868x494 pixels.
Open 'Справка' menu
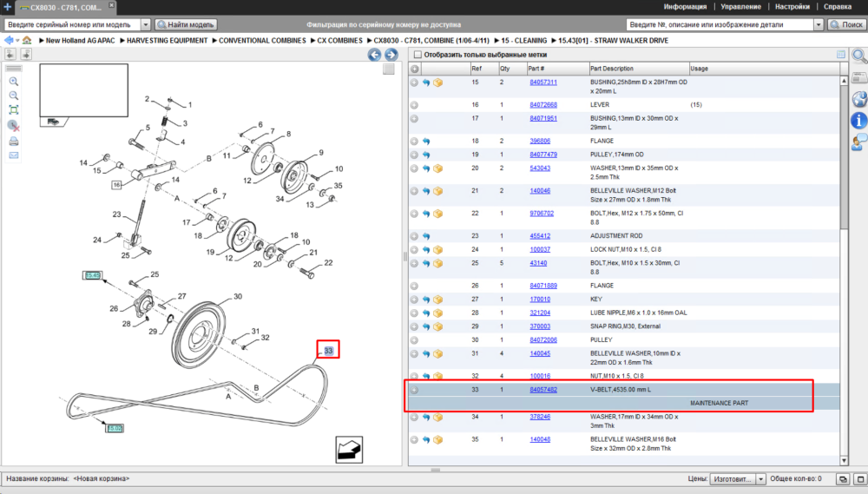pos(838,7)
